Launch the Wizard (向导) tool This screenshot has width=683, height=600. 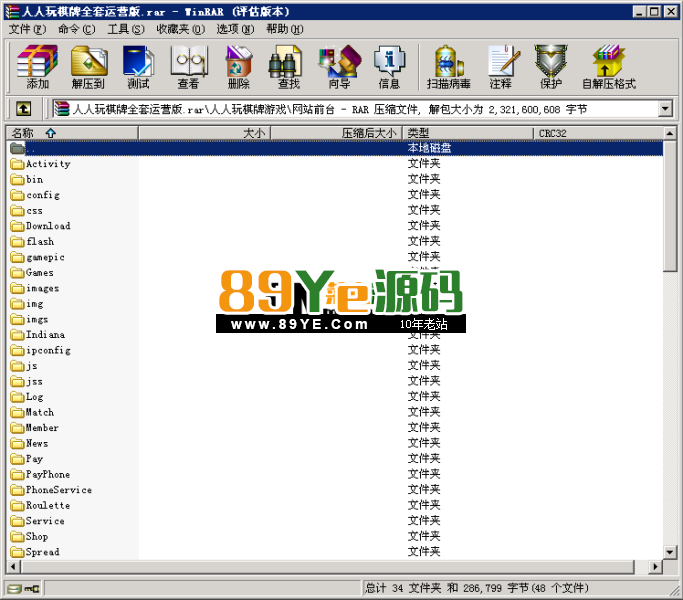click(339, 67)
